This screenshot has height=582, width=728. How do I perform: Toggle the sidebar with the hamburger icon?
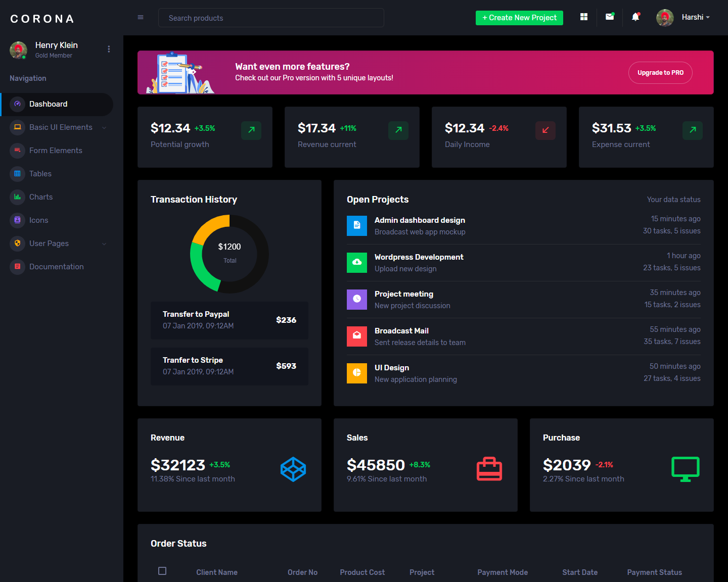click(141, 17)
